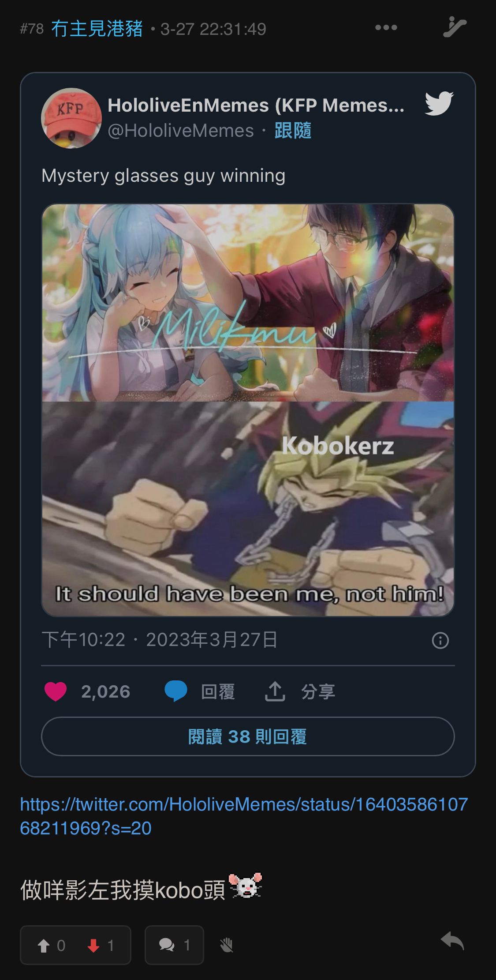
Task: Open the twitter.com HololiveMemes status link
Action: (244, 816)
